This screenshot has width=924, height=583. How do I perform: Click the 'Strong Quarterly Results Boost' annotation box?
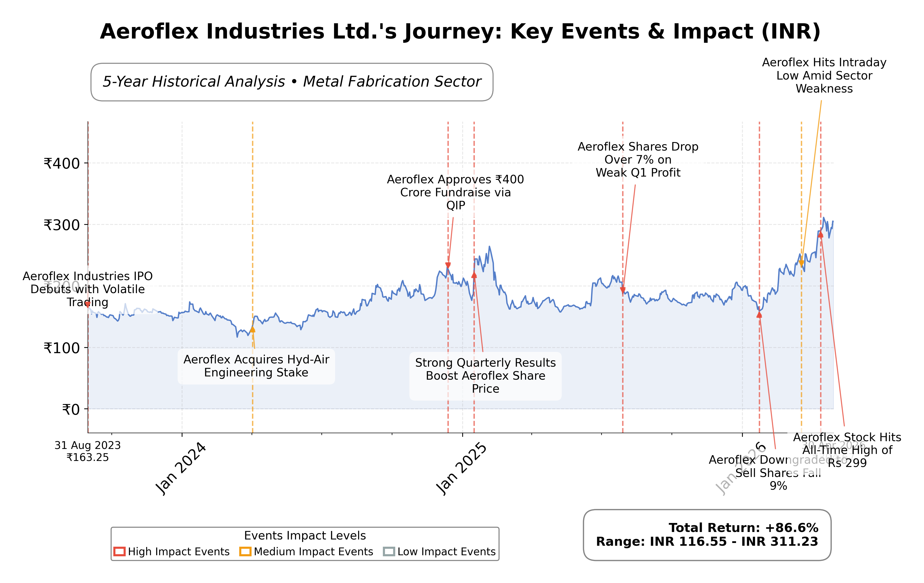[486, 376]
